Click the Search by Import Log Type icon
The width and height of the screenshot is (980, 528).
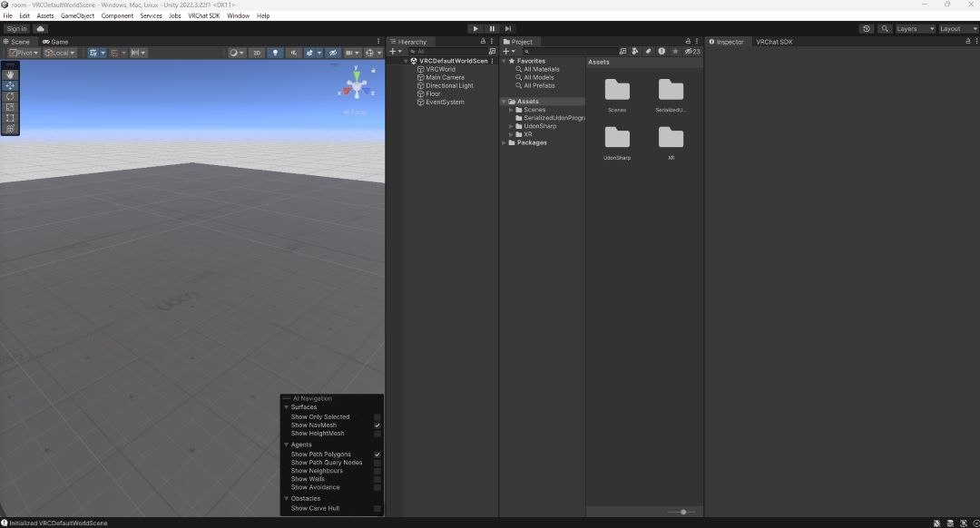(x=661, y=51)
